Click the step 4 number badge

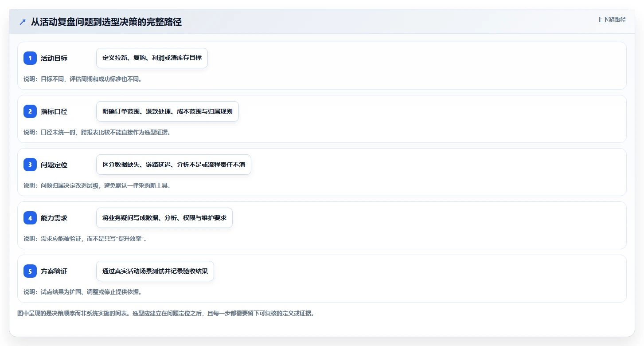(x=30, y=218)
